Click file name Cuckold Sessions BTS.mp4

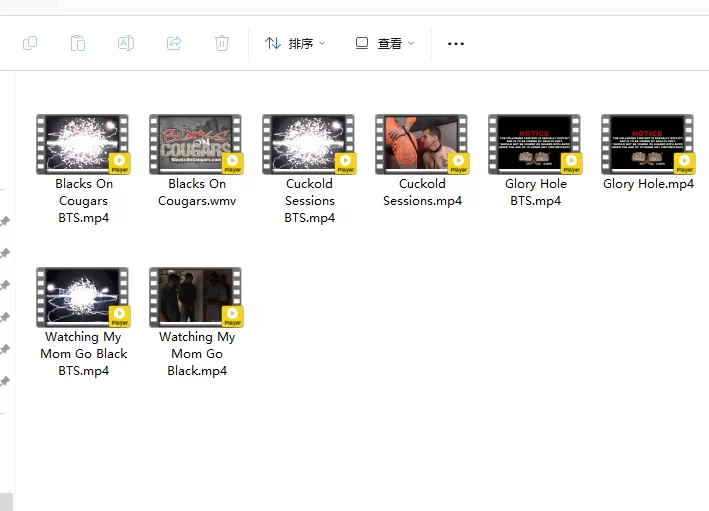click(x=310, y=201)
